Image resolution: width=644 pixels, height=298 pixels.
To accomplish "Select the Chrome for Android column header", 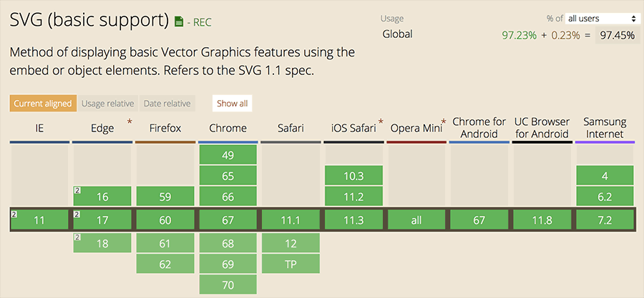I will 479,129.
